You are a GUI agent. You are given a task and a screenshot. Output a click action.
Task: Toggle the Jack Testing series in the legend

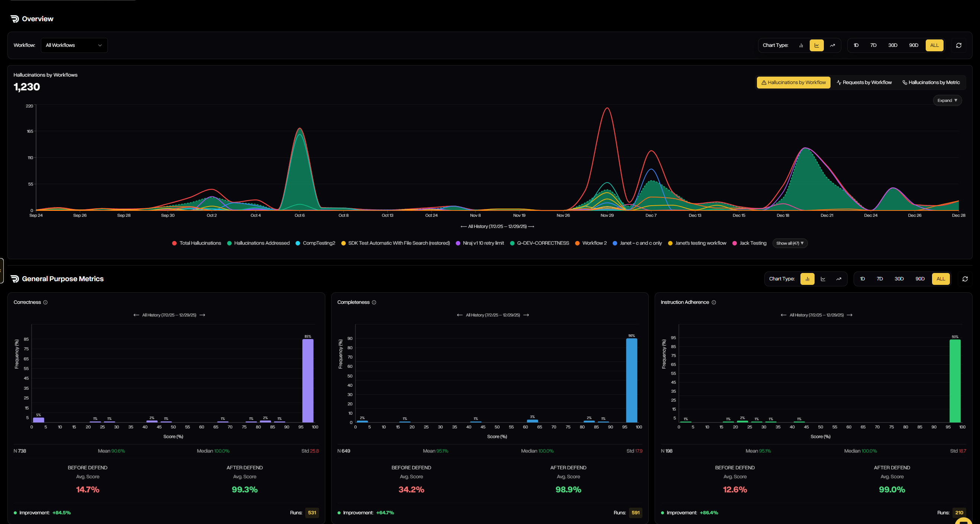click(749, 243)
